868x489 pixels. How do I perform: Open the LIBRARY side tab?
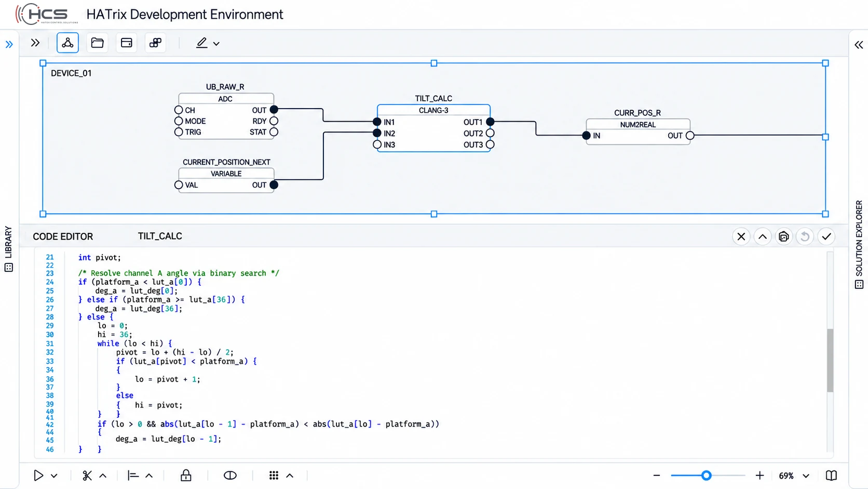tap(8, 248)
